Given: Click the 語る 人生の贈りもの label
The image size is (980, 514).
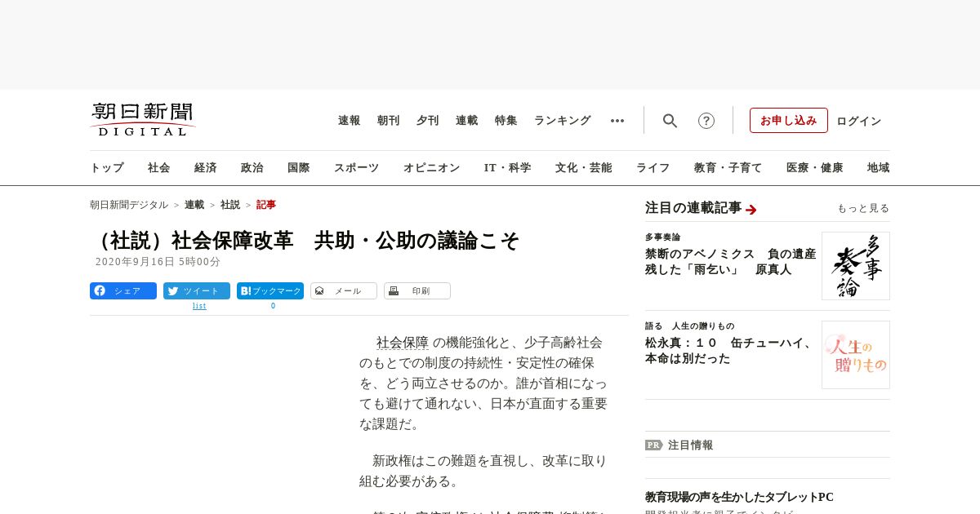Looking at the screenshot, I should coord(689,326).
